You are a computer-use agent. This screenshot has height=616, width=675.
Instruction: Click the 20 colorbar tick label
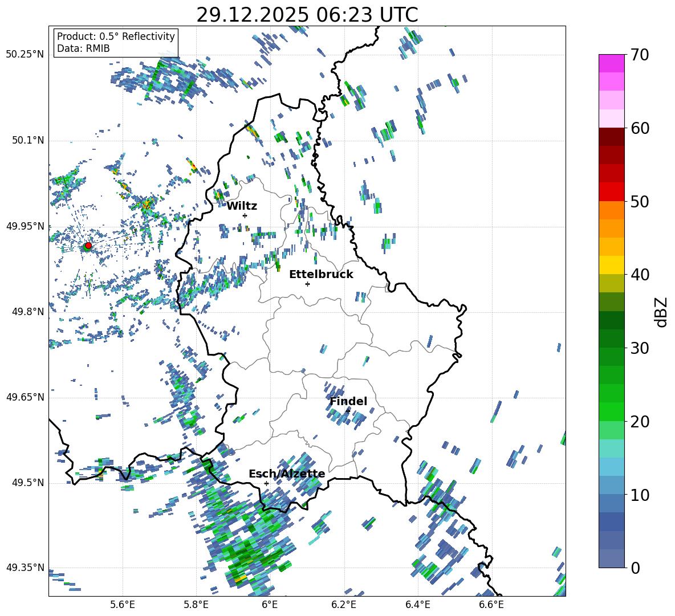click(640, 422)
